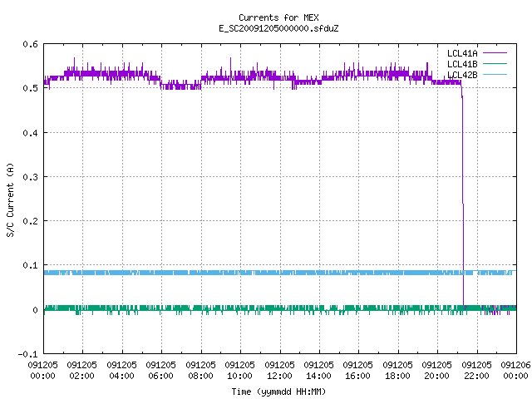Click the x-axis tick '091205 02:00'
The image size is (532, 399).
81,371
